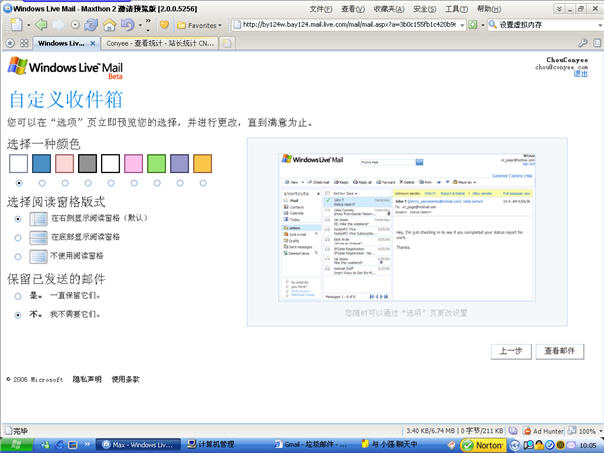Open the Start button
Viewport: 604px width, 453px height.
click(x=16, y=445)
